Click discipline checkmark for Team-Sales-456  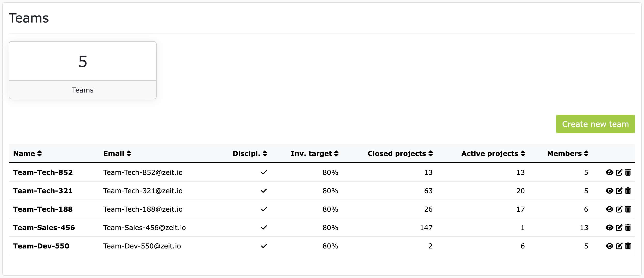coord(264,227)
